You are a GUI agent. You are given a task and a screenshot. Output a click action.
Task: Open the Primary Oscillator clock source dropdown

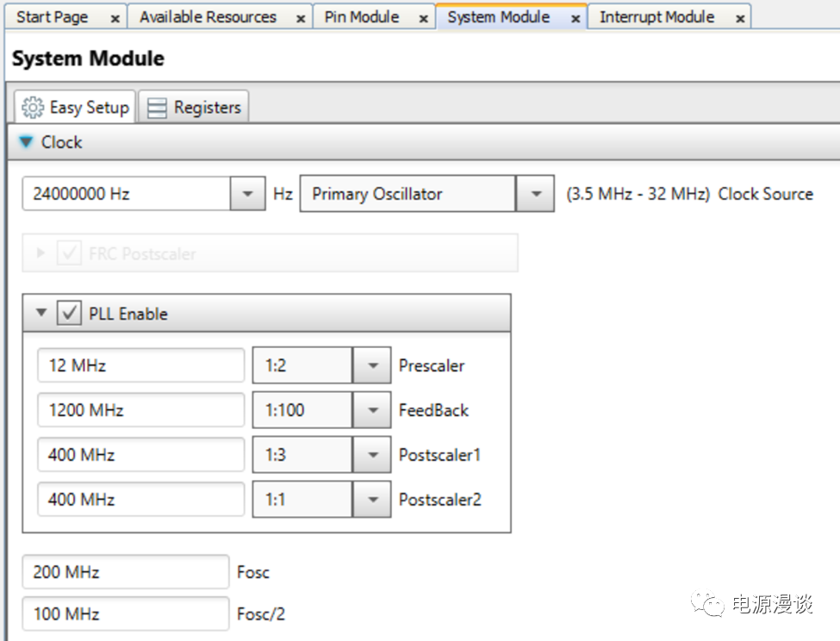tap(535, 194)
